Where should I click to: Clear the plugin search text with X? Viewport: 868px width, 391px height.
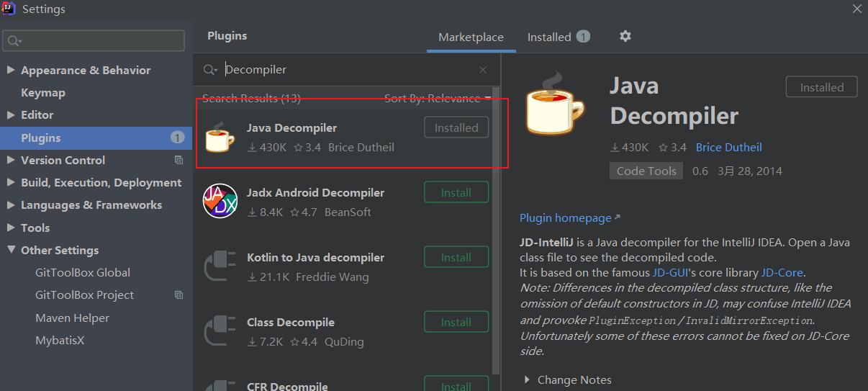pyautogui.click(x=483, y=70)
